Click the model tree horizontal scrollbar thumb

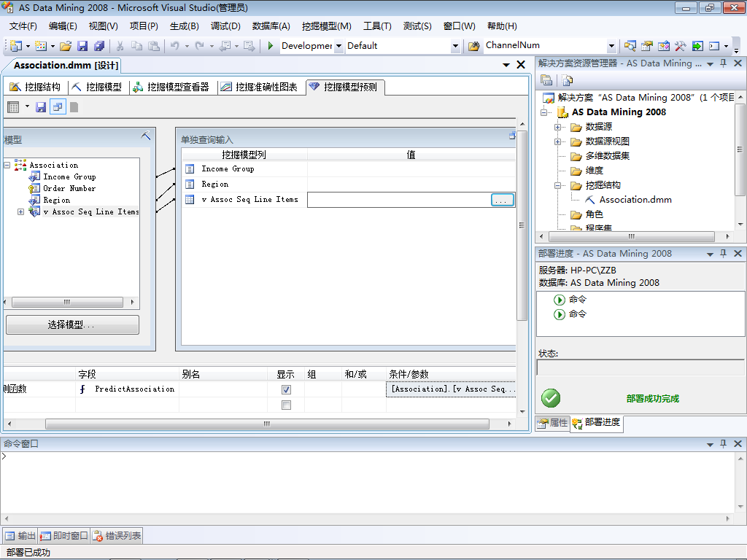(67, 302)
